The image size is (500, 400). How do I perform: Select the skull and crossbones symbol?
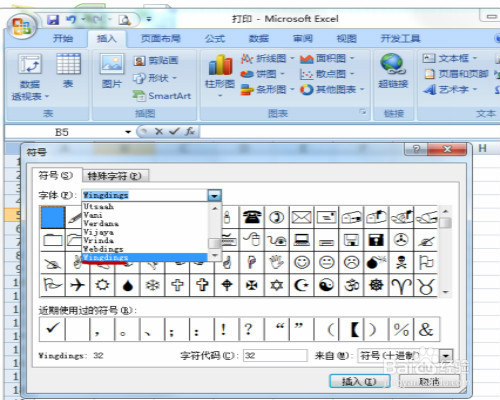coord(401,263)
